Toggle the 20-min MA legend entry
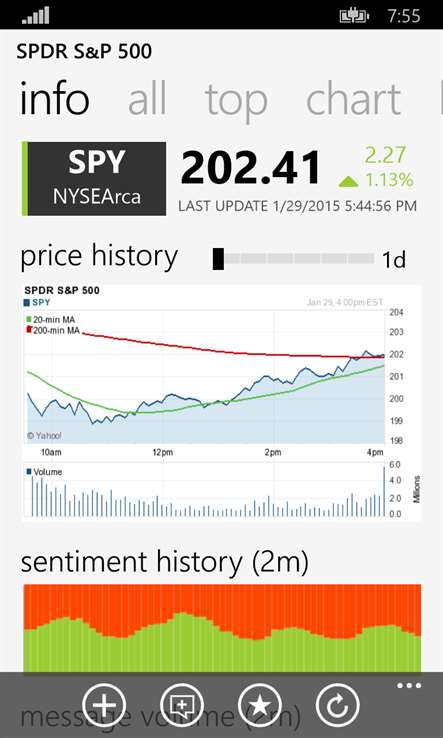The width and height of the screenshot is (443, 738). tap(50, 320)
